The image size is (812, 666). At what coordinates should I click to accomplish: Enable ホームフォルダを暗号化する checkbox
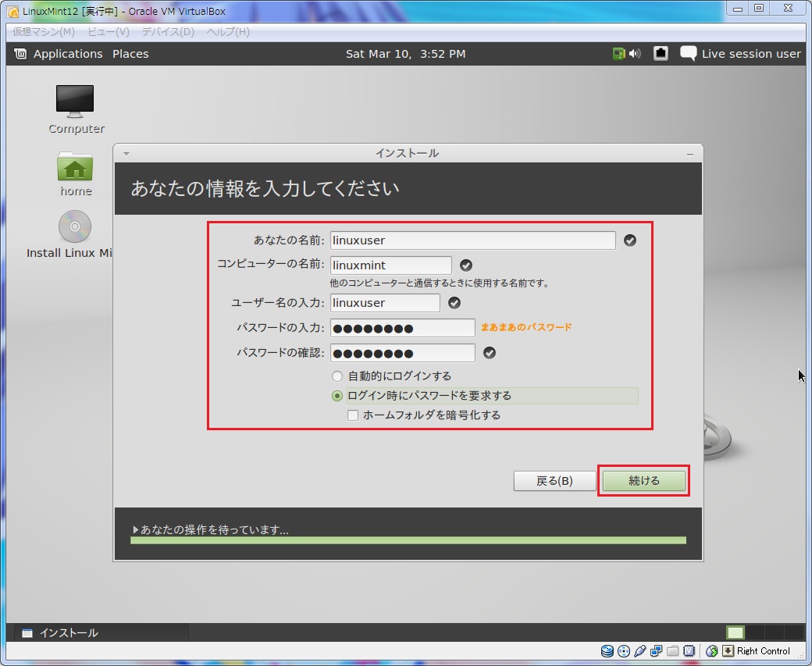point(353,415)
